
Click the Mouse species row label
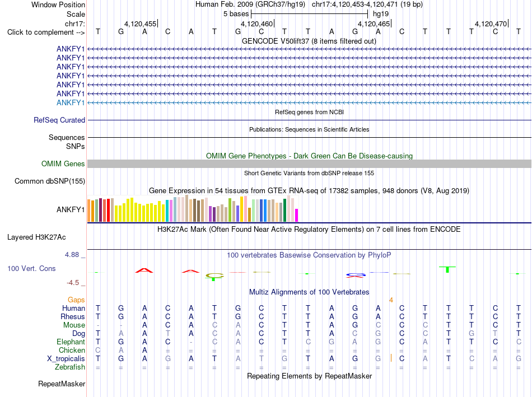(74, 325)
